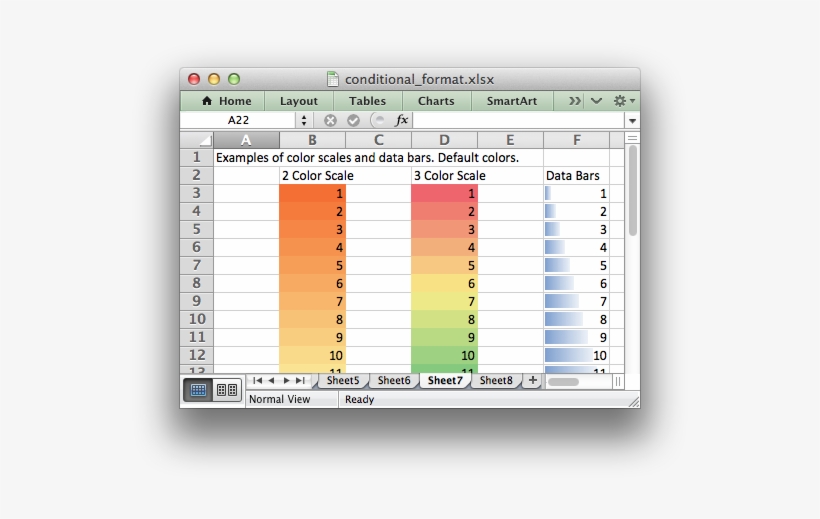Viewport: 820px width, 519px height.
Task: Jump to the first sheet tab
Action: 257,381
